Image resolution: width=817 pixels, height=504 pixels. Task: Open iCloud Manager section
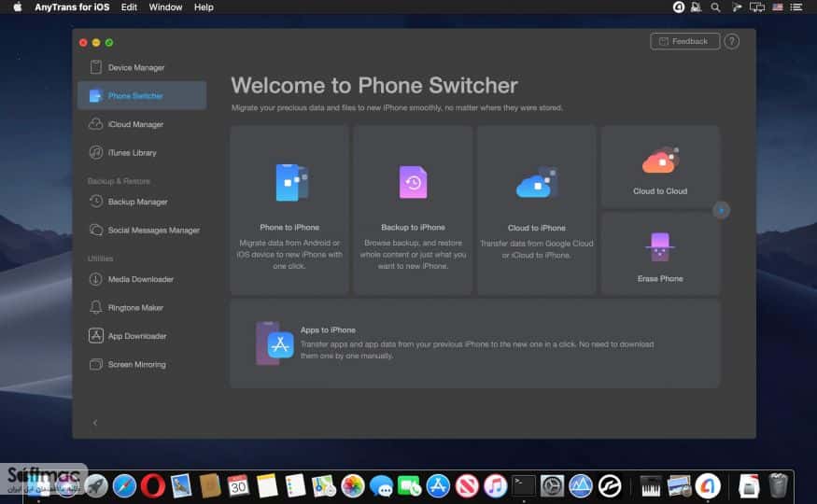(x=142, y=124)
